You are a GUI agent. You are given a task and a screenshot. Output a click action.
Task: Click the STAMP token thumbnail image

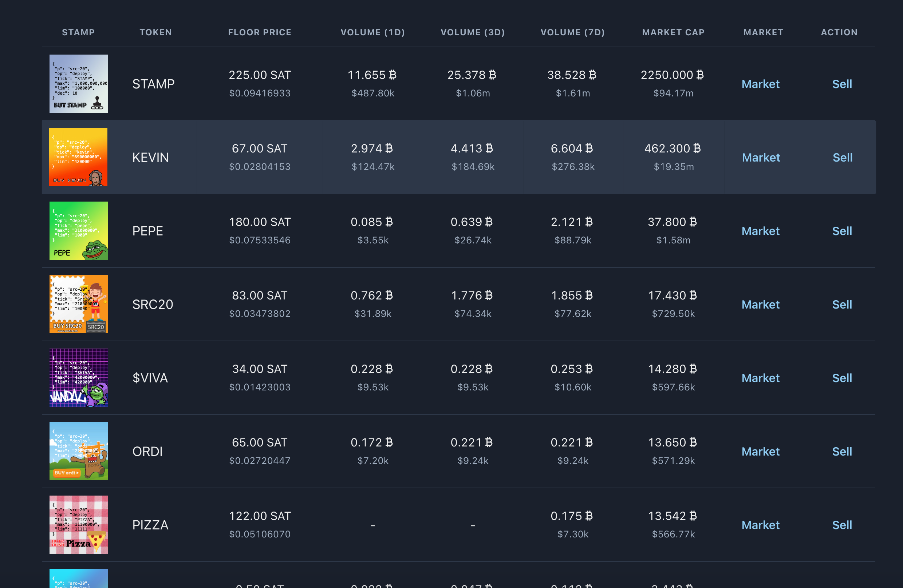tap(79, 84)
